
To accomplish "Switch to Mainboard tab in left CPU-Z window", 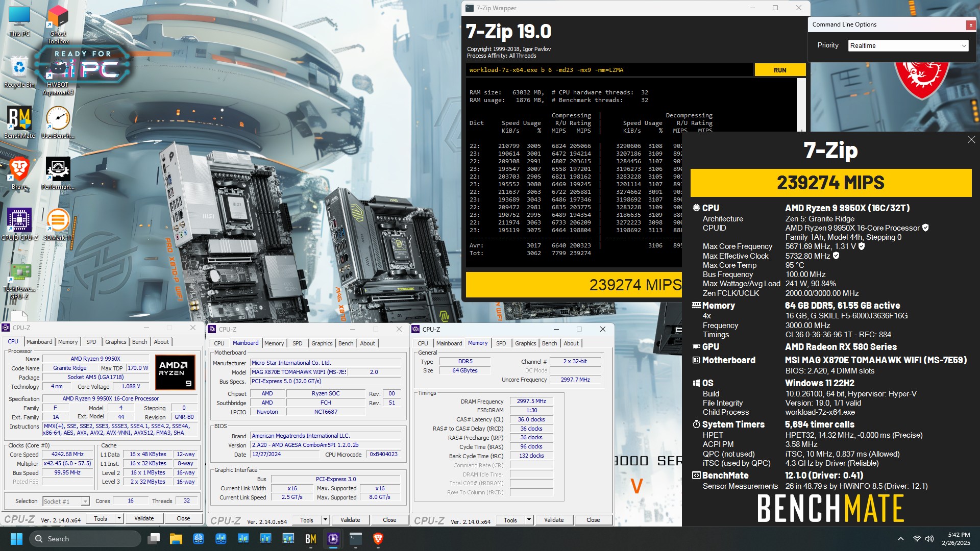I will (39, 342).
